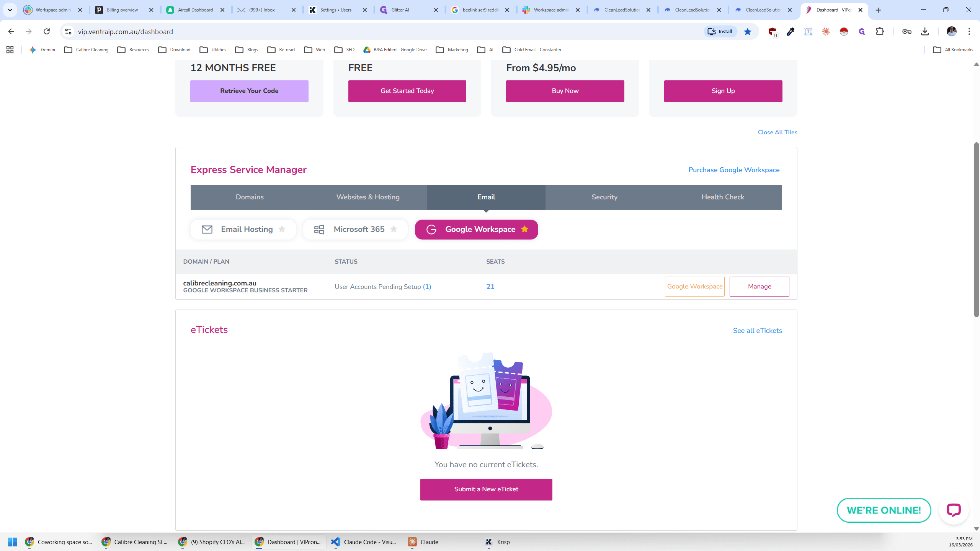Click Submit a New eTicket button
Viewport: 980px width, 551px height.
486,489
